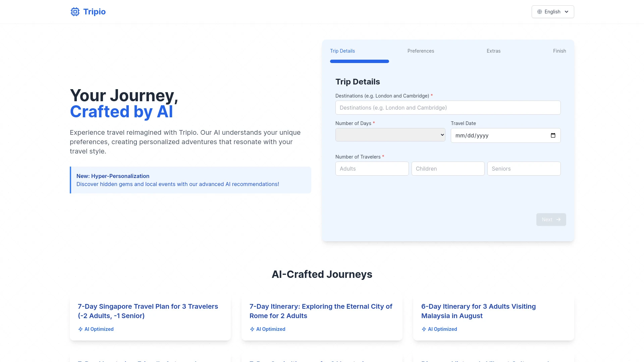Click the Finish tab label

559,51
